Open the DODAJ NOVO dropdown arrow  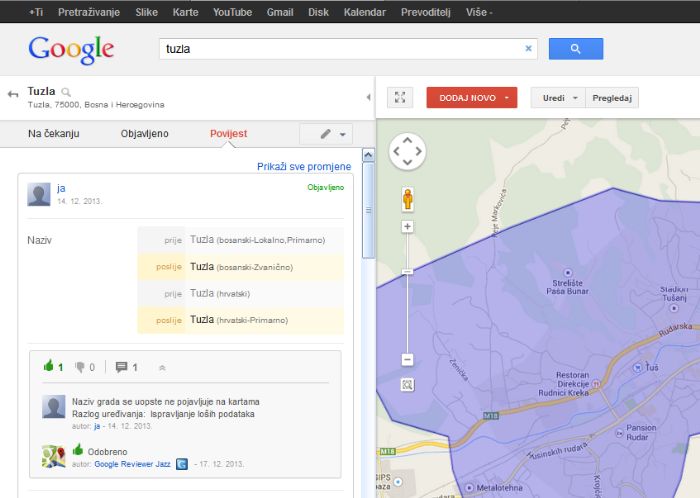coord(507,98)
